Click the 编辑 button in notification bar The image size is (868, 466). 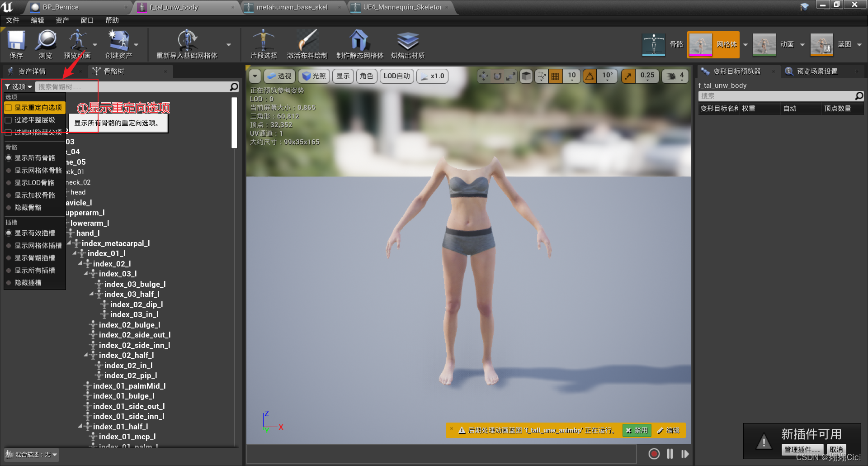coord(668,430)
